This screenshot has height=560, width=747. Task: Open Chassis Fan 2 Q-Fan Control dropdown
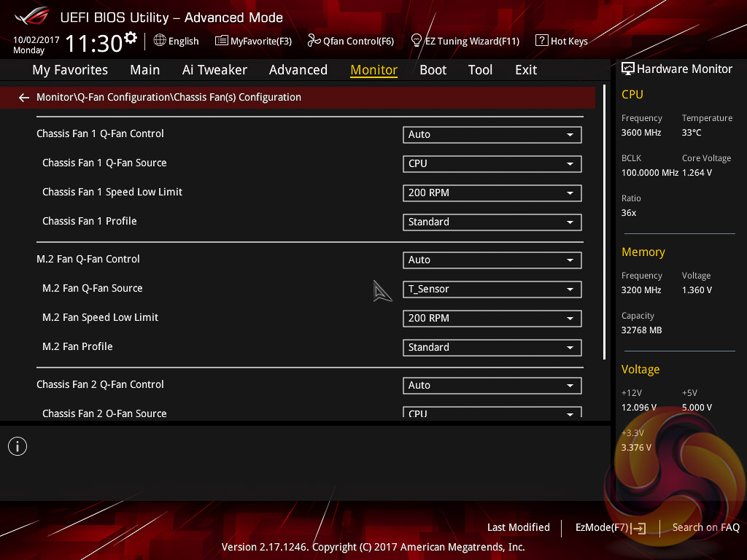(492, 385)
